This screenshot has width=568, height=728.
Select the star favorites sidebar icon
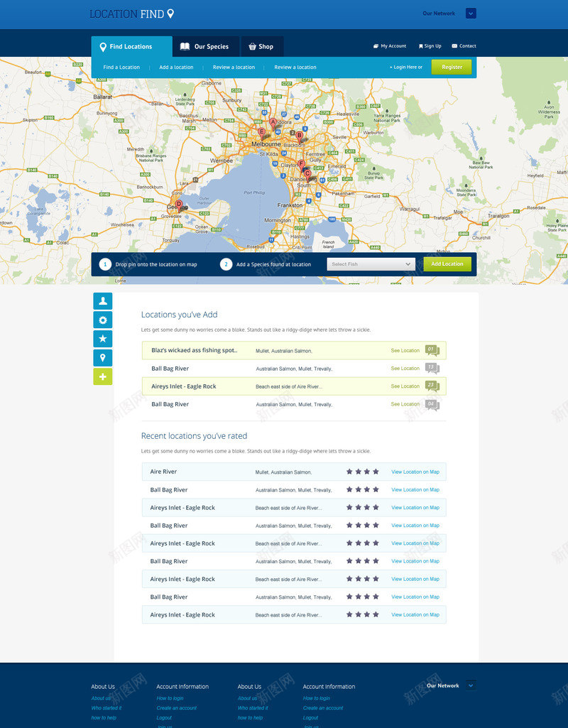(102, 339)
